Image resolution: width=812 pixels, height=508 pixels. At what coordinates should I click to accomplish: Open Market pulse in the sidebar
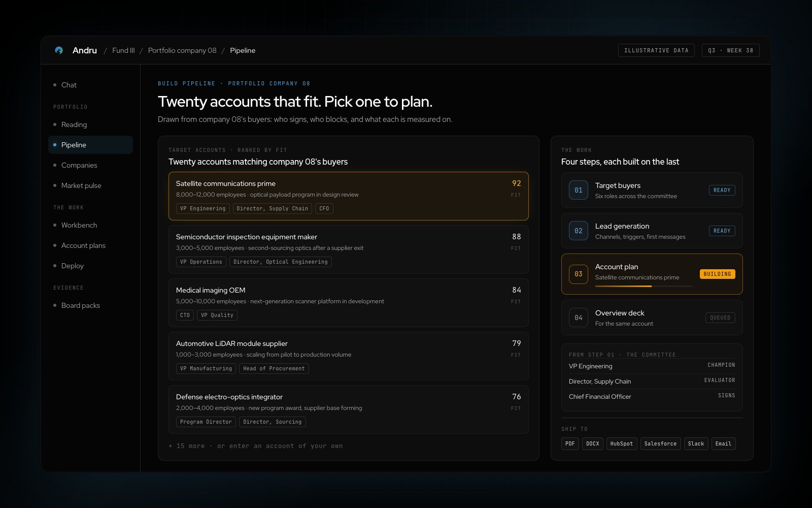(90, 185)
